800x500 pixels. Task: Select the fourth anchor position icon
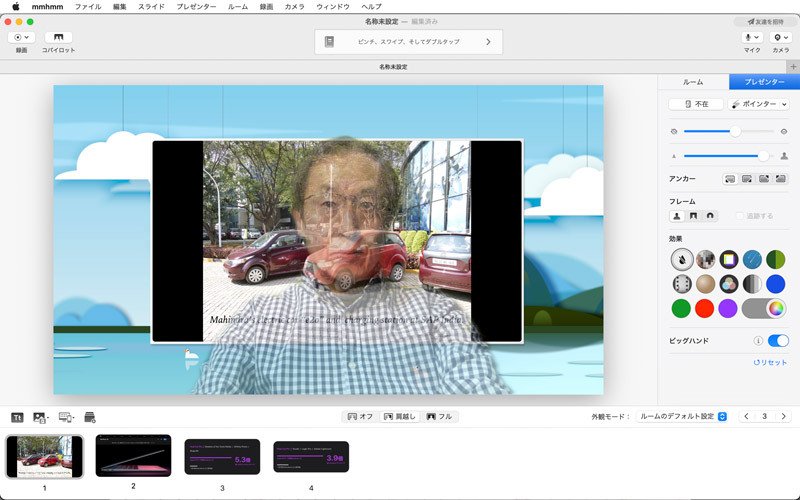[781, 179]
